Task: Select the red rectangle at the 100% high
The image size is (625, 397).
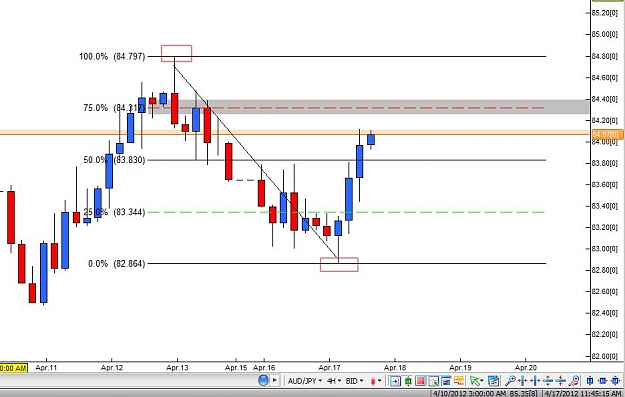Action: (177, 53)
